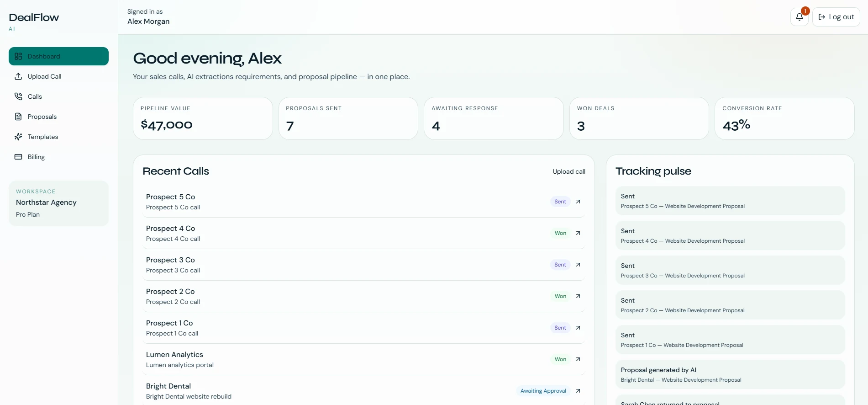Screen dimensions: 868x405
Task: Go to Billing page
Action: tap(58, 157)
